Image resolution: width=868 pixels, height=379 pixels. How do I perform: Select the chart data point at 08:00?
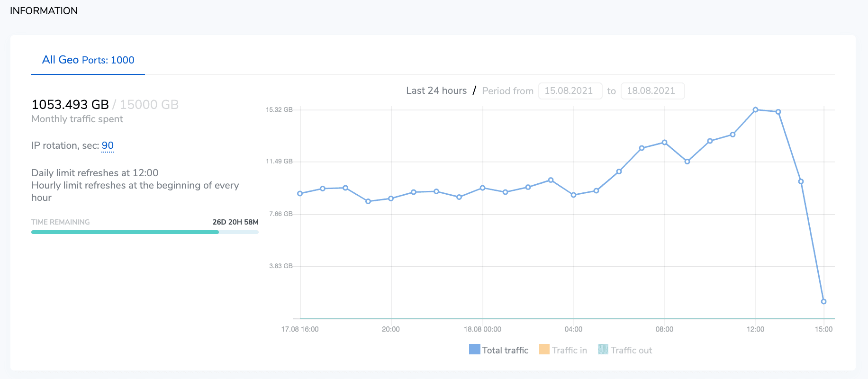pos(664,143)
